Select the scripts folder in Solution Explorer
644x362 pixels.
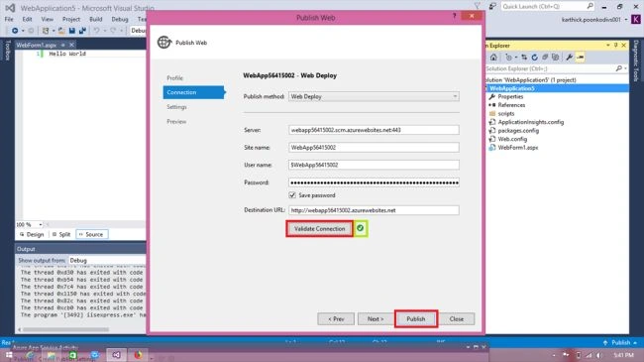click(x=505, y=113)
